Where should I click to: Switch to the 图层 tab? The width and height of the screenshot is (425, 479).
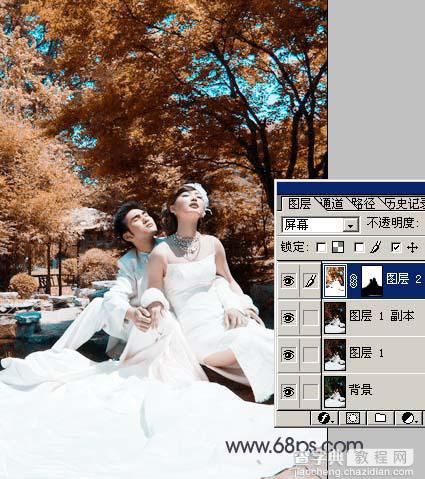(299, 203)
